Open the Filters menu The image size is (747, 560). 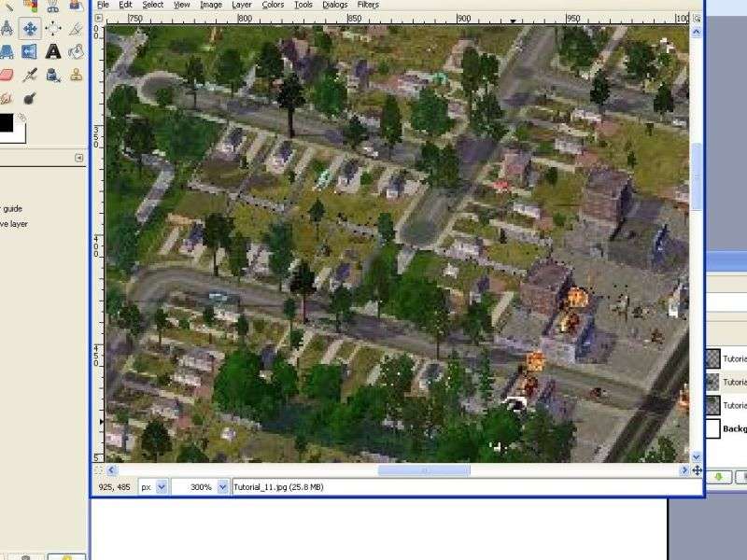[x=368, y=5]
